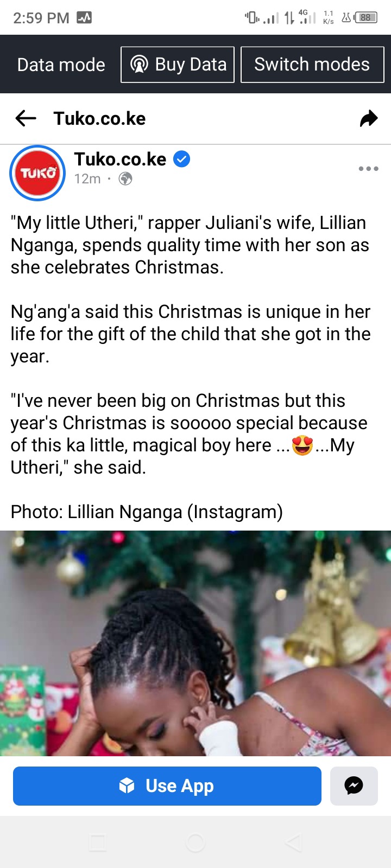Tap Switch modes button

[312, 65]
